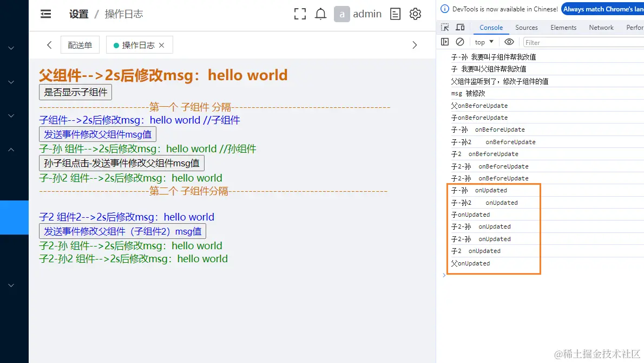Click console log '父onUpdated'

(x=470, y=263)
